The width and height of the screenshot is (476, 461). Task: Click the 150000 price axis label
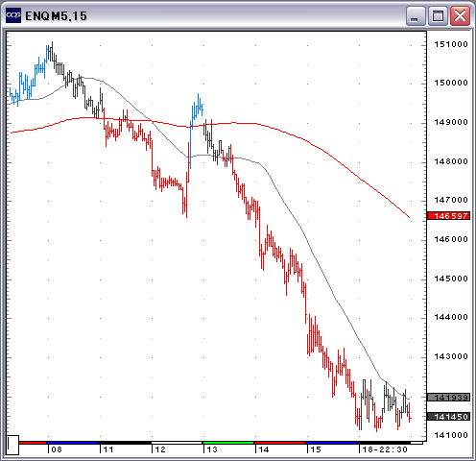(x=451, y=83)
